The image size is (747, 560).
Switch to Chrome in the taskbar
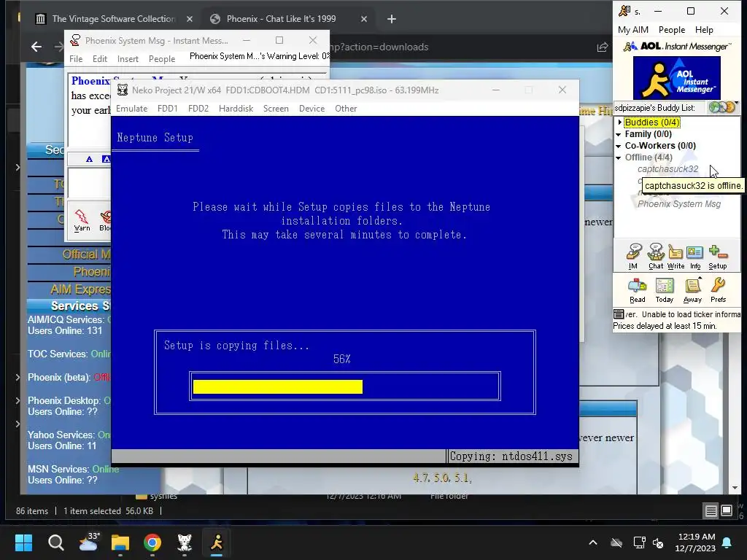[152, 542]
